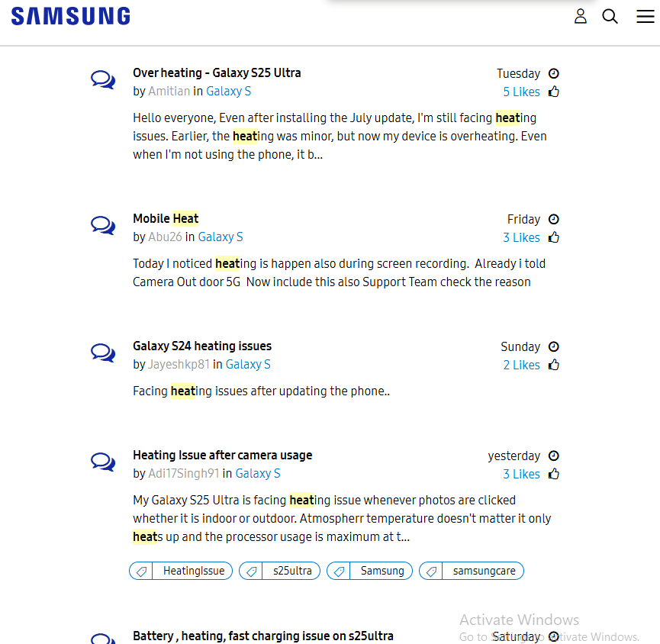Screen dimensions: 660x644
Task: Click the '5 Likes' link
Action: point(522,92)
